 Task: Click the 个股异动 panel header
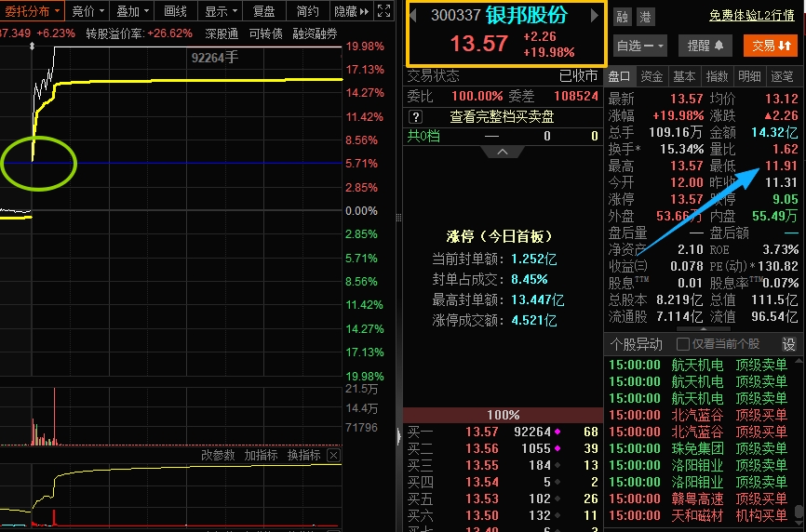tap(637, 344)
